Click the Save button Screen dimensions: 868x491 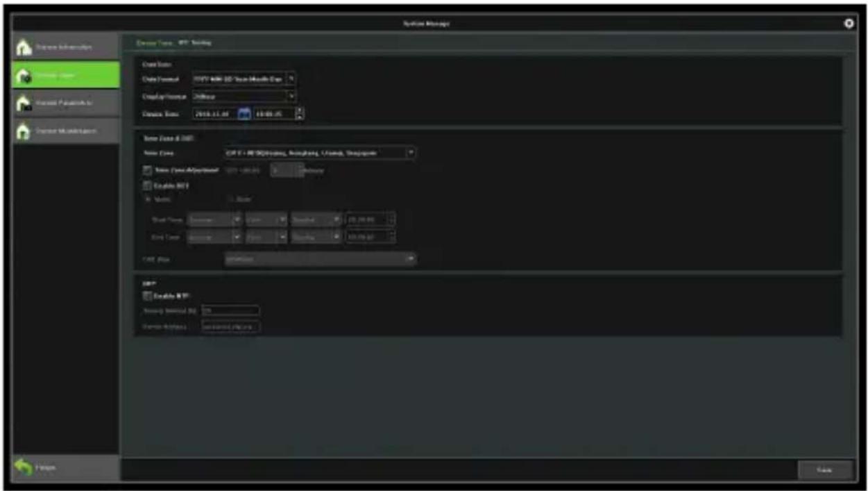click(824, 470)
